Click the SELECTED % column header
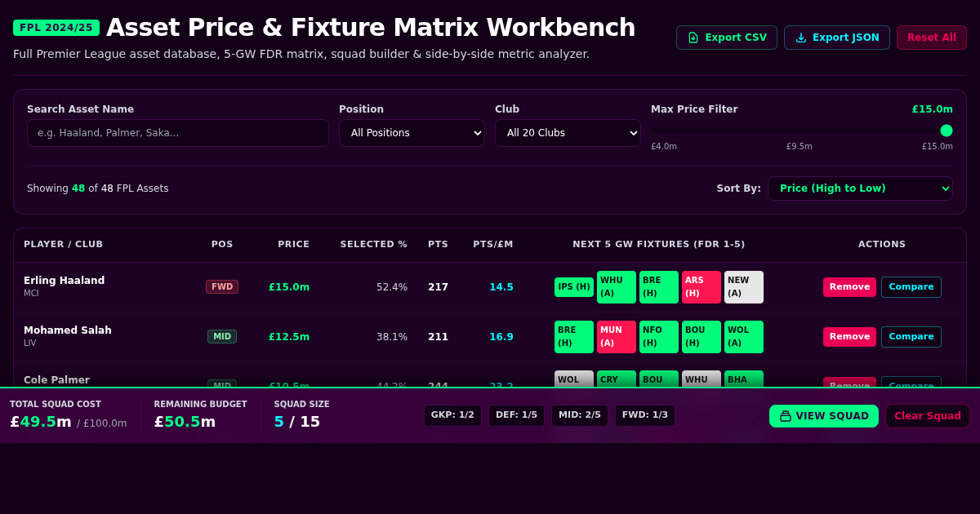Viewport: 980px width, 514px height. pos(373,244)
